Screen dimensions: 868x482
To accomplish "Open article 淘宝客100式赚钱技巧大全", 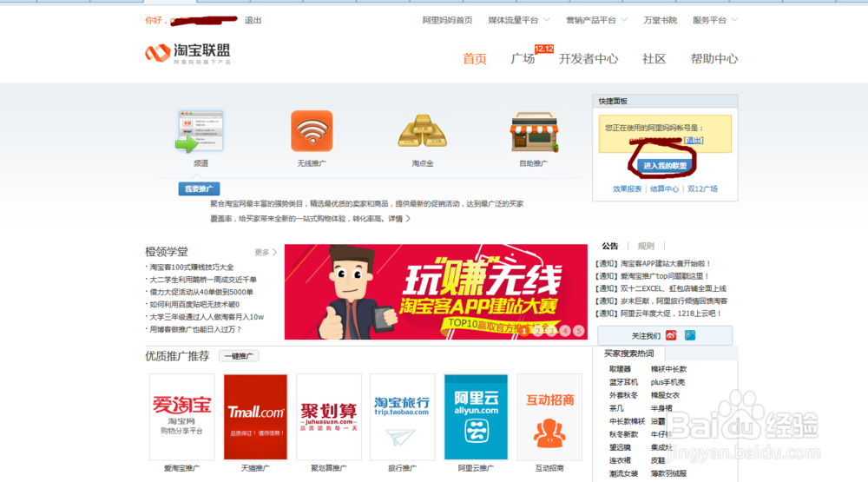I will pyautogui.click(x=192, y=267).
